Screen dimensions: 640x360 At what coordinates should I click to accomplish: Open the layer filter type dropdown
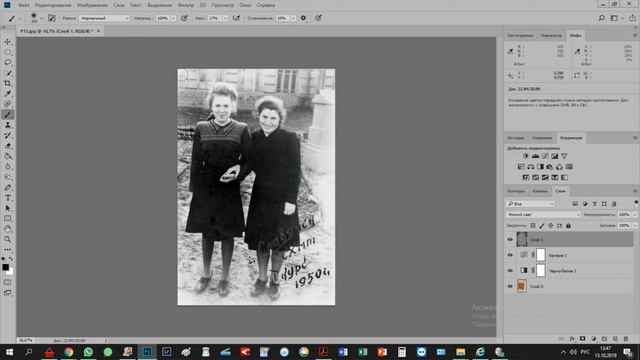tap(531, 203)
